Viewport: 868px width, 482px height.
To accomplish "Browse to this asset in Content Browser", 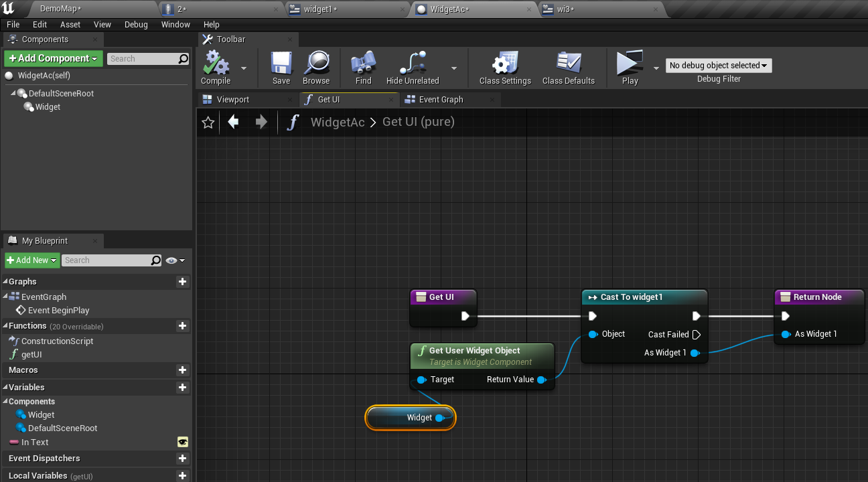I will 315,67.
